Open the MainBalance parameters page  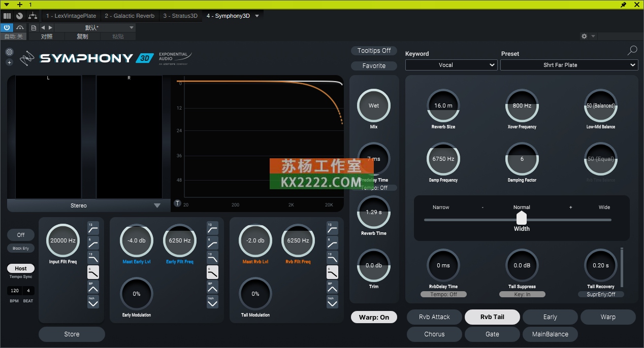[550, 334]
